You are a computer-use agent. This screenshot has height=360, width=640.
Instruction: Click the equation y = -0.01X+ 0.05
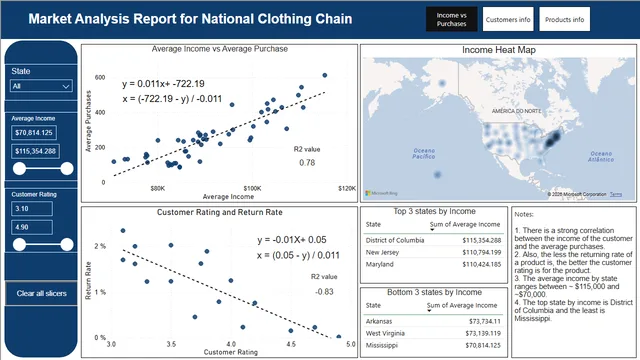point(292,240)
